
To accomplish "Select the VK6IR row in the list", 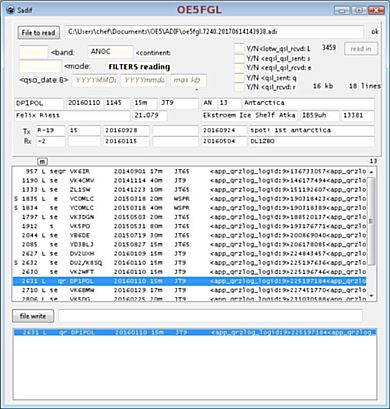I will click(189, 171).
